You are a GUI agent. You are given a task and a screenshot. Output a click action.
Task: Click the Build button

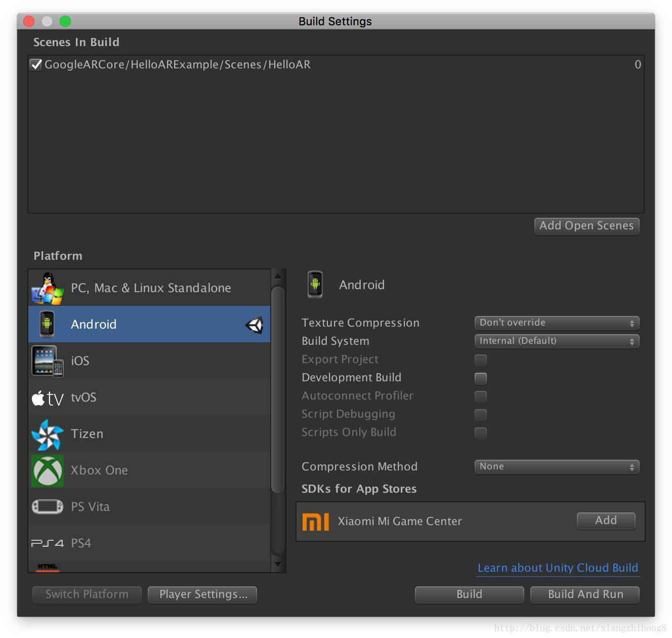point(469,594)
